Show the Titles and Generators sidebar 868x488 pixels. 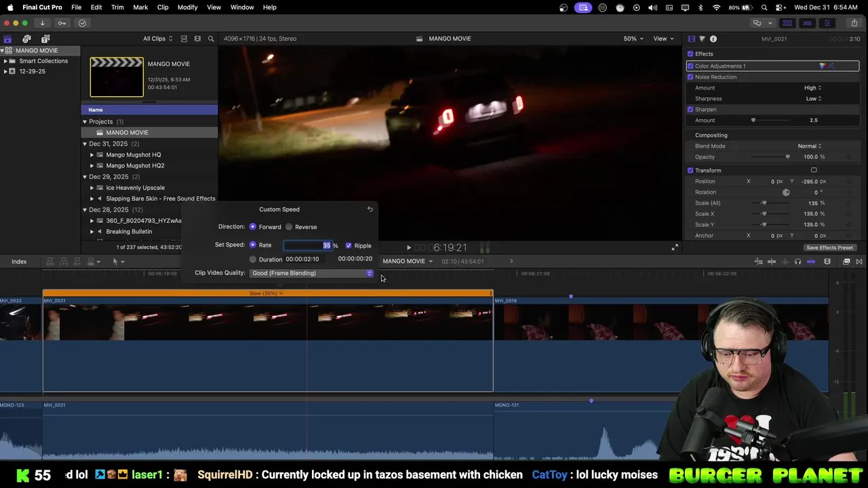pos(45,39)
